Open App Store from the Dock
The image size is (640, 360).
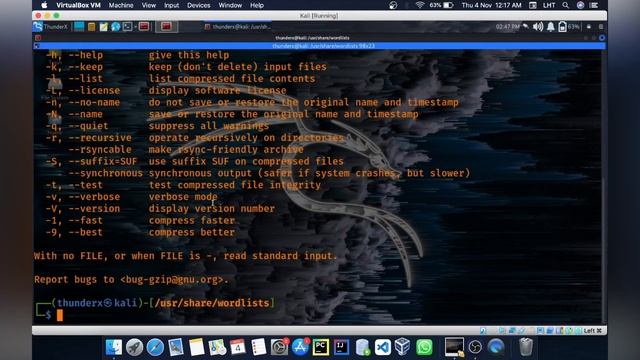(x=300, y=347)
